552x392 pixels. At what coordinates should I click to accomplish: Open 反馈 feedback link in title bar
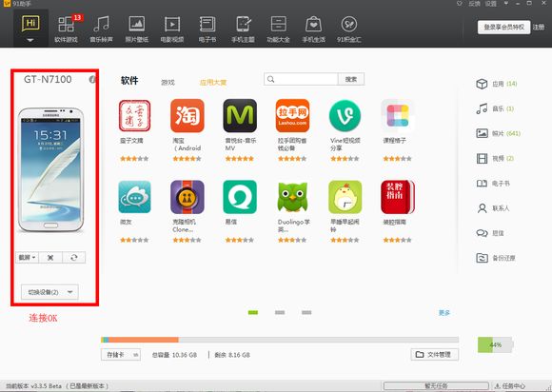tap(474, 4)
